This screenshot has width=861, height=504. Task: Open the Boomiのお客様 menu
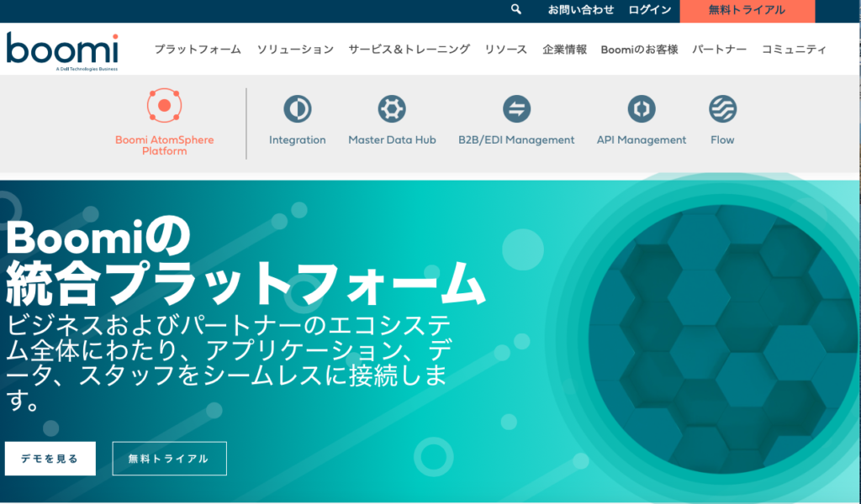(x=639, y=50)
